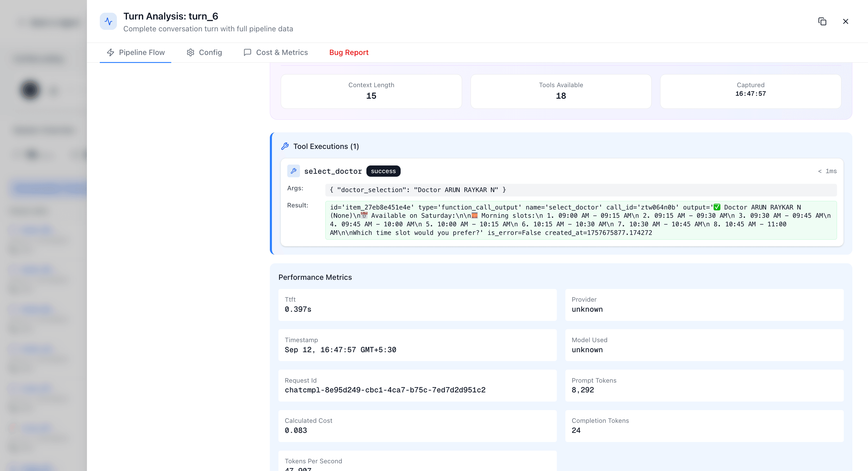Viewport: 868px width, 471px height.
Task: Click the gear icon in the Config tab
Action: (x=191, y=52)
